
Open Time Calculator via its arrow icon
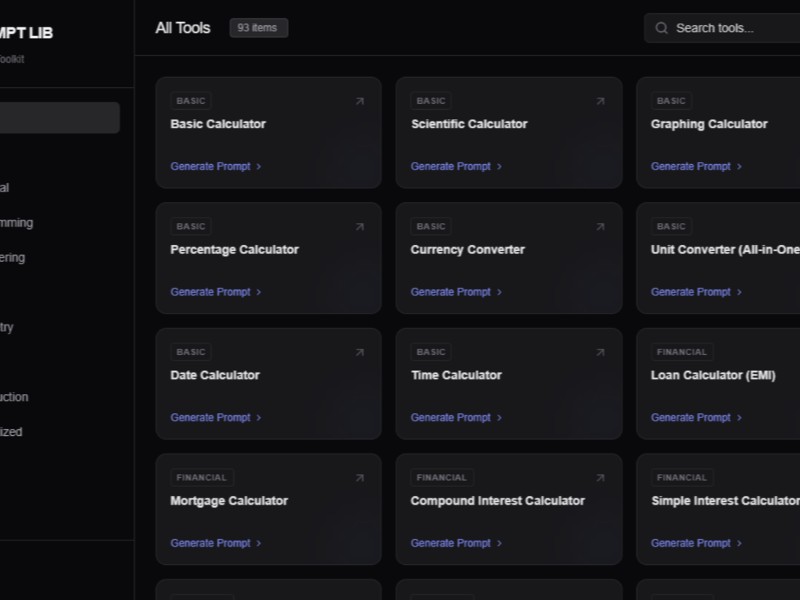coord(600,353)
